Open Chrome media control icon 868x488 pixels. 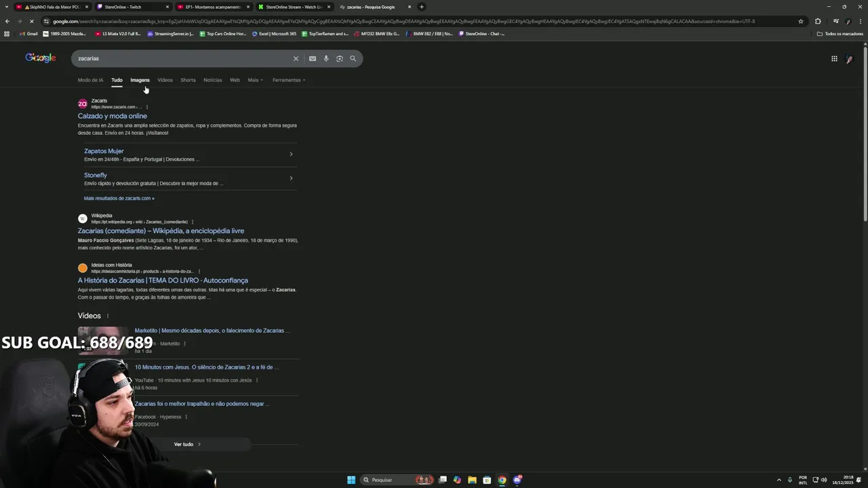(x=835, y=21)
